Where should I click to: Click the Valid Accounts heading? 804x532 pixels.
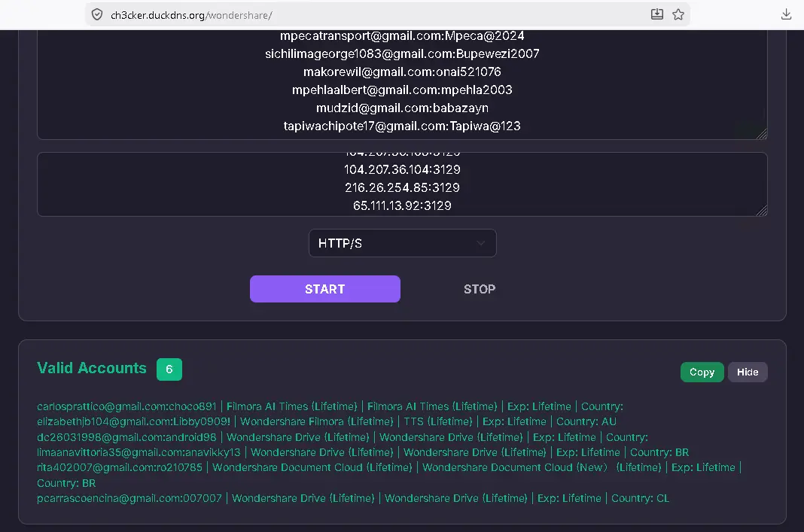pyautogui.click(x=92, y=368)
